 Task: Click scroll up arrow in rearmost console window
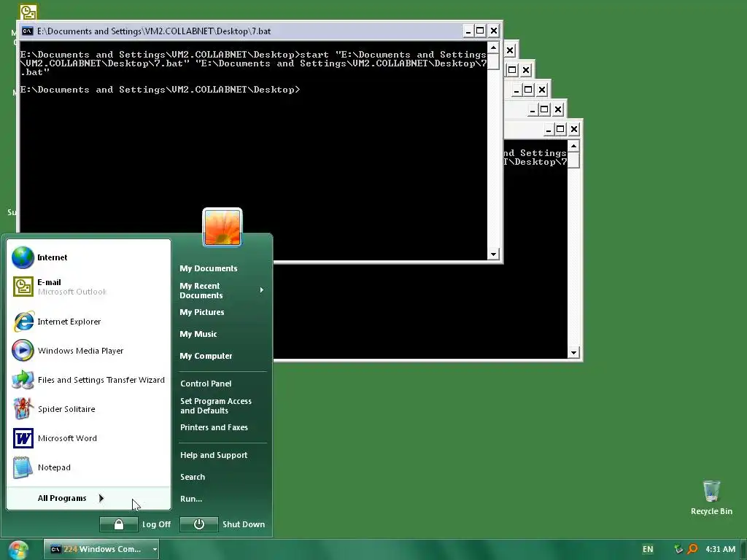[x=573, y=146]
